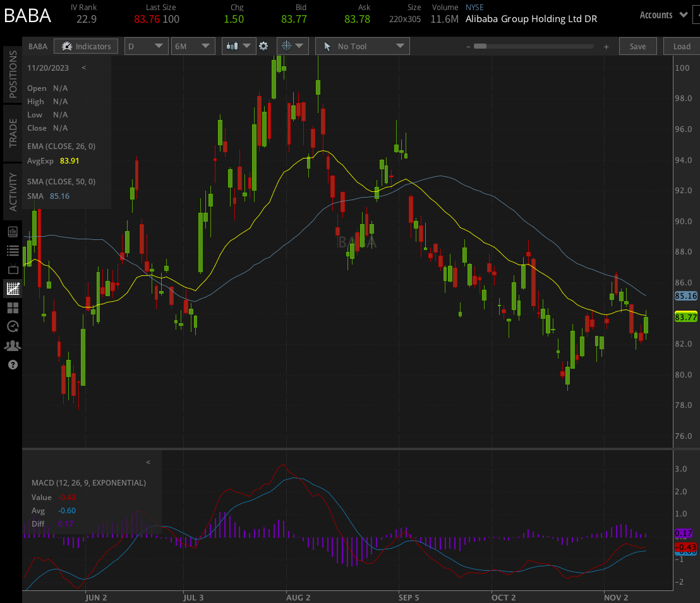Viewport: 700px width, 603px height.
Task: Select the highlighted Charts sidebar icon
Action: (12, 288)
